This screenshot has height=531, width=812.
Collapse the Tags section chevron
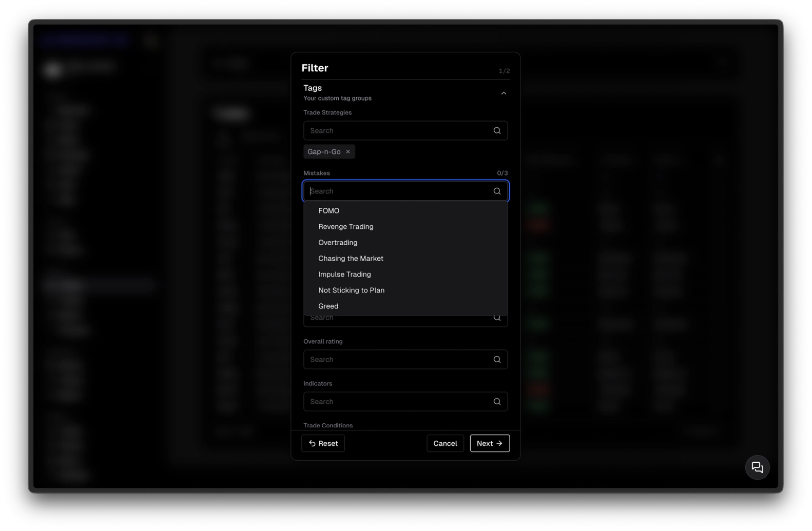point(504,93)
